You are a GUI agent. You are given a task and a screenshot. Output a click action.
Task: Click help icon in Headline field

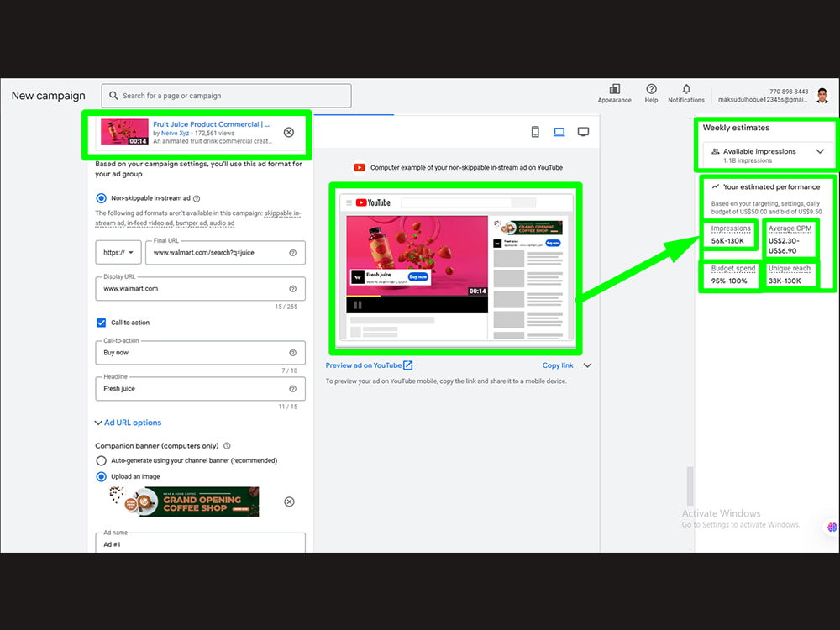point(293,388)
